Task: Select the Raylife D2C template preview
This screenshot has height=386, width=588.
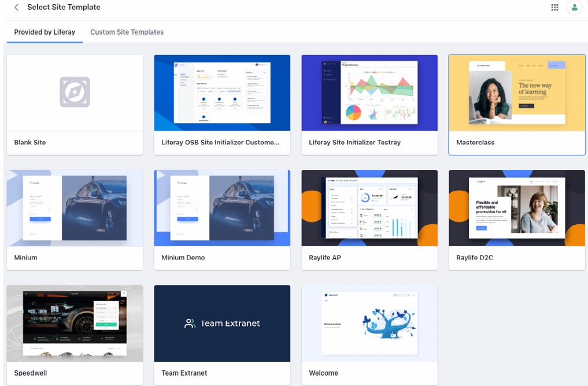Action: [517, 208]
